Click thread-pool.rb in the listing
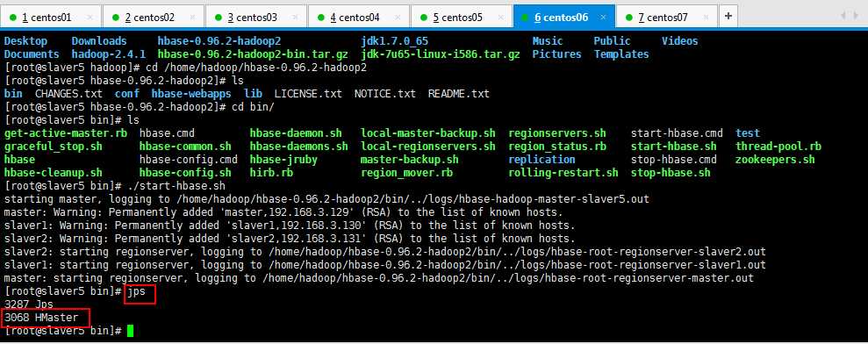The height and width of the screenshot is (344, 868). coord(778,147)
